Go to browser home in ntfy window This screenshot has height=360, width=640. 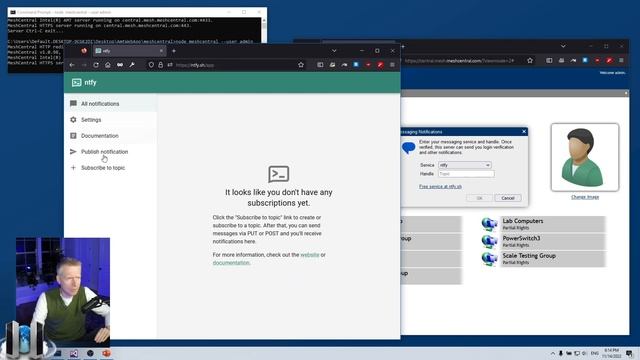108,65
